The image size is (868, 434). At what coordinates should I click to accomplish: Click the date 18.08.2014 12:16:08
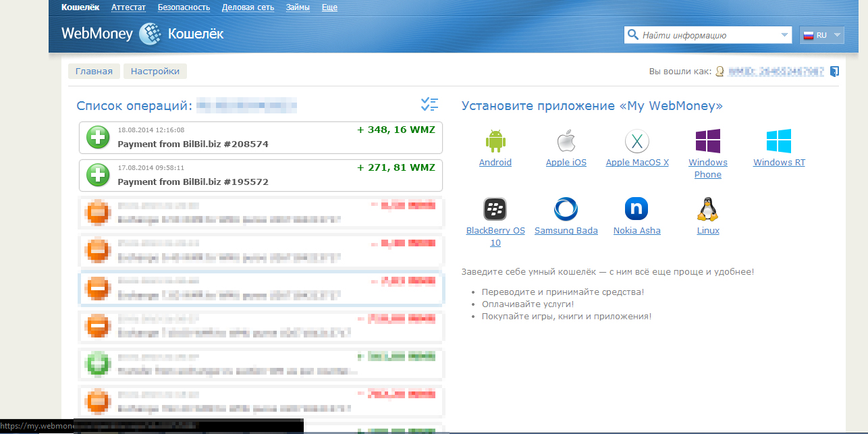tap(151, 130)
